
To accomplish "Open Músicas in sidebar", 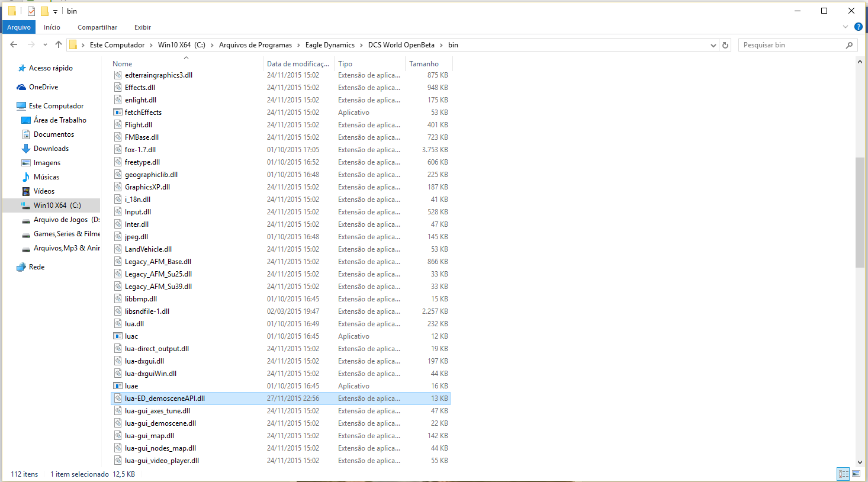I will [x=46, y=177].
